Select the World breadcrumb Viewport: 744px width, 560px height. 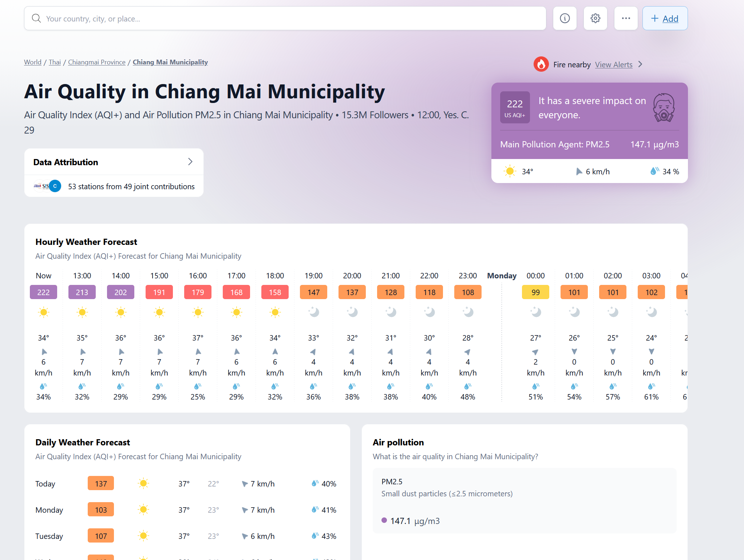pyautogui.click(x=33, y=62)
